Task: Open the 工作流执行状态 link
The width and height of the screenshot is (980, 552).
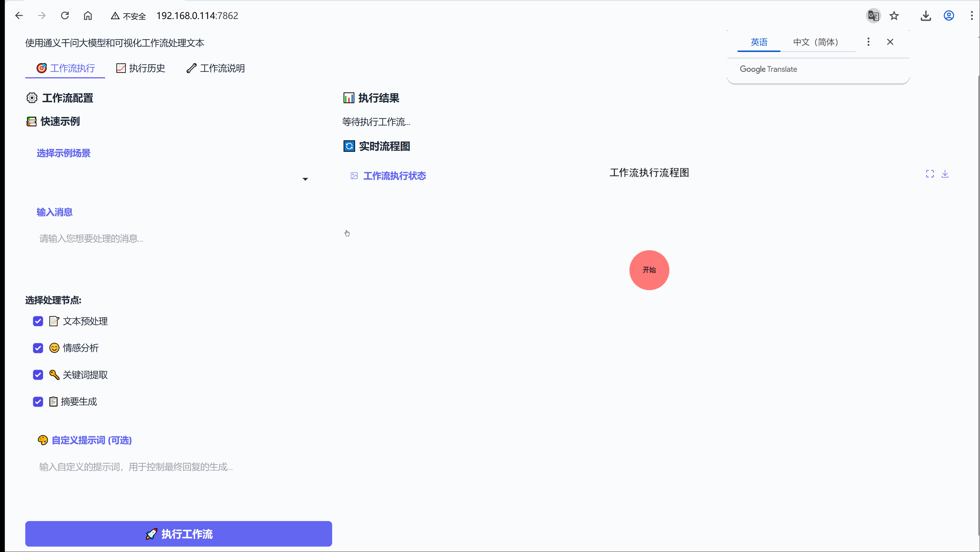Action: pyautogui.click(x=395, y=176)
